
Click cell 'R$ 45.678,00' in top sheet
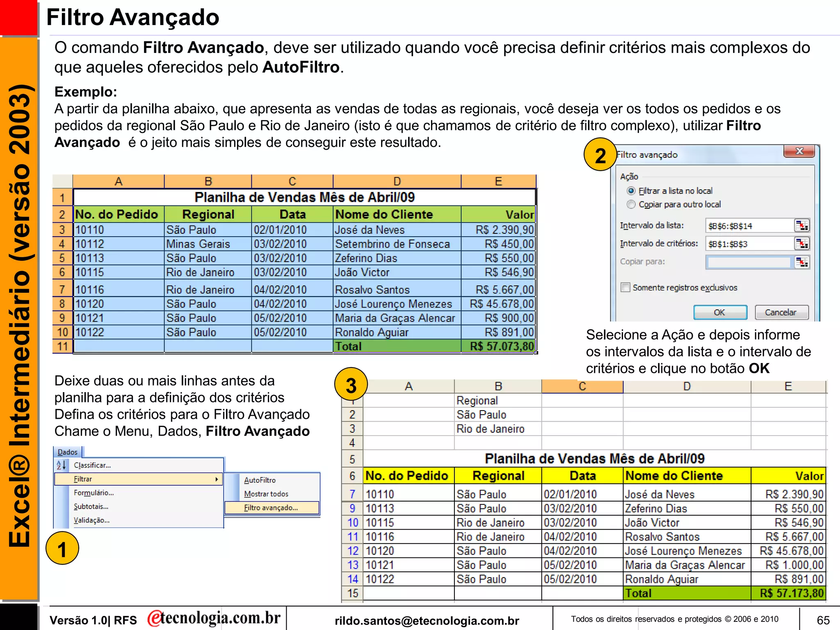[498, 304]
